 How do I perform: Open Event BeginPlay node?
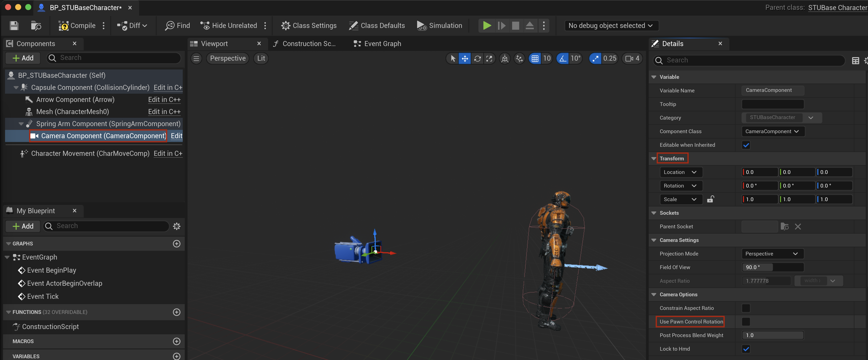pos(52,271)
